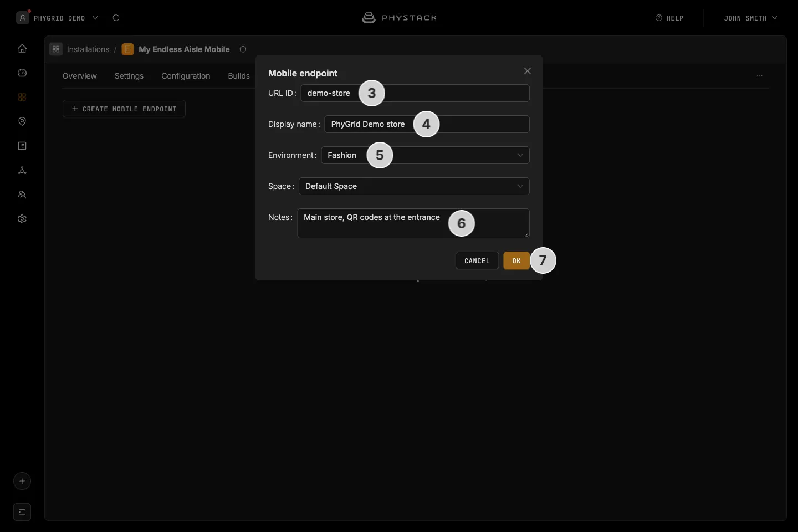Image resolution: width=798 pixels, height=532 pixels.
Task: Click the Phystack logo
Action: click(x=400, y=18)
